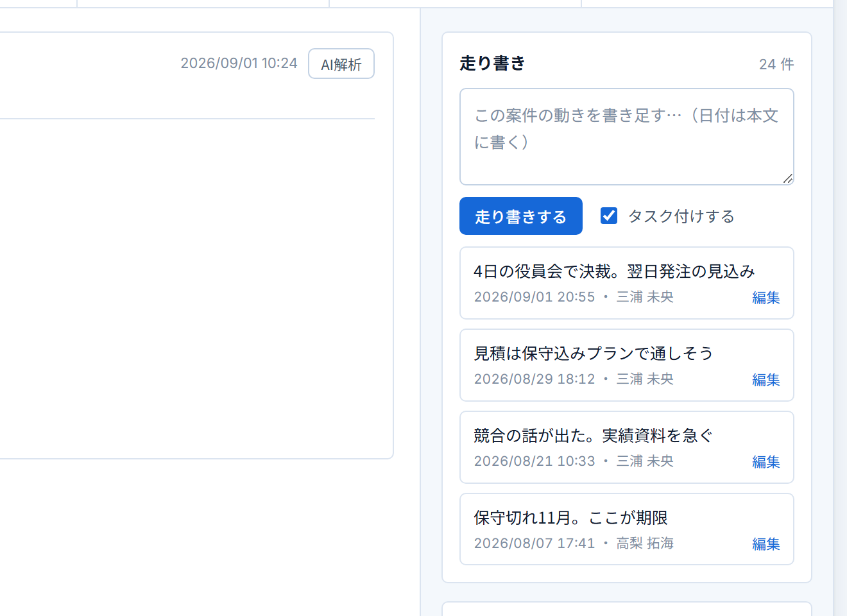Click the タスク付けする label text
847x616 pixels.
pos(681,216)
